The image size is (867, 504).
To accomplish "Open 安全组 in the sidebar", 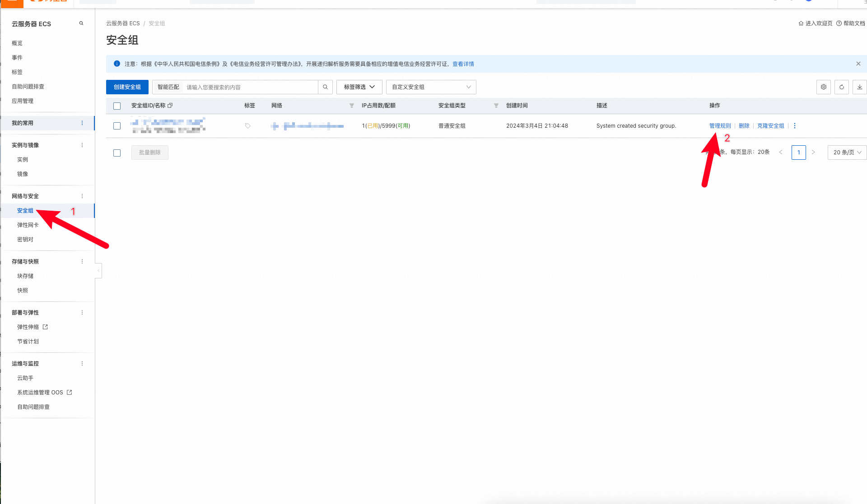I will coord(25,211).
